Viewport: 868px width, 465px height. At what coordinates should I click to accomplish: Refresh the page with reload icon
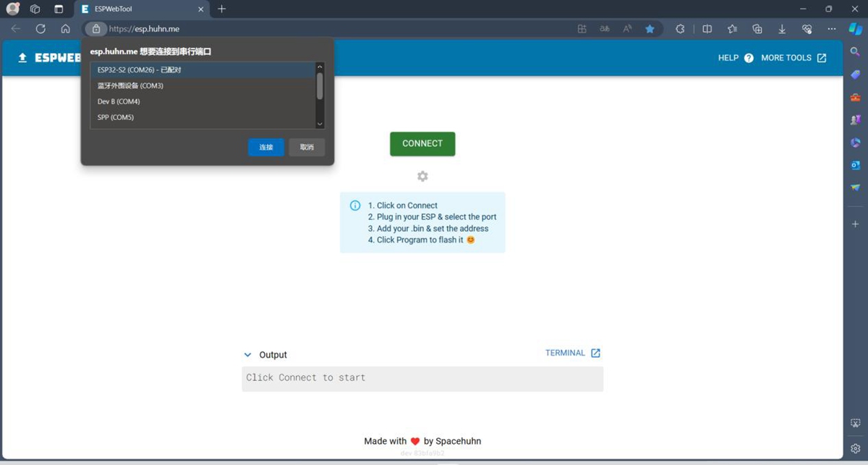point(41,29)
